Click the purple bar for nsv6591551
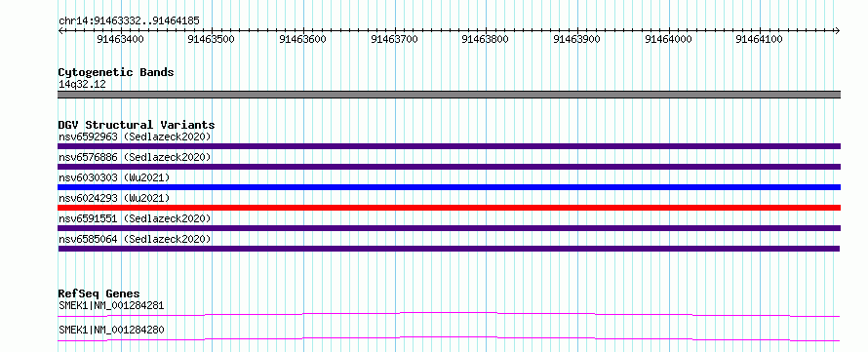This screenshot has height=352, width=868. pos(450,228)
